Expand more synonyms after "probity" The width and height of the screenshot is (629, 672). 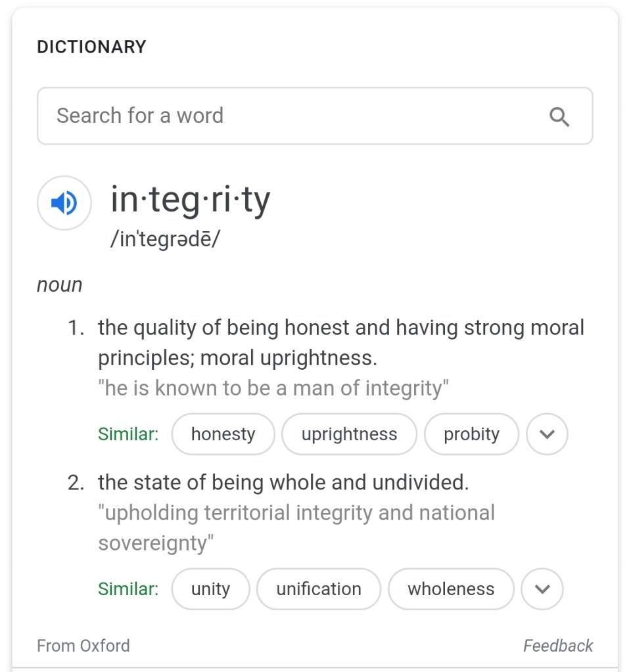[547, 434]
